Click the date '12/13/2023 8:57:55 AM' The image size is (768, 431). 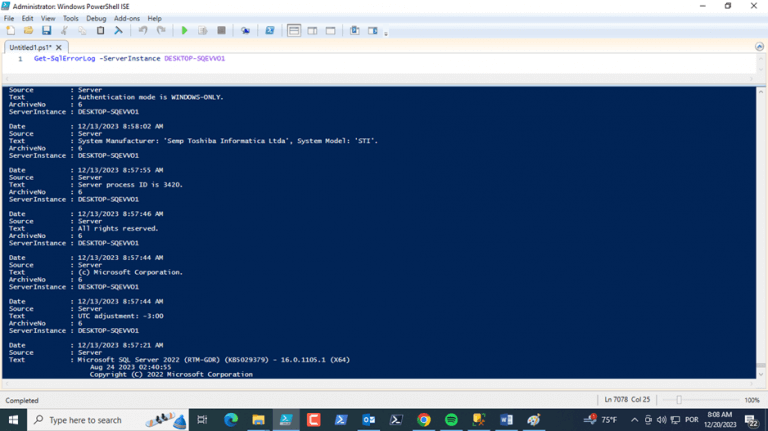coord(120,170)
